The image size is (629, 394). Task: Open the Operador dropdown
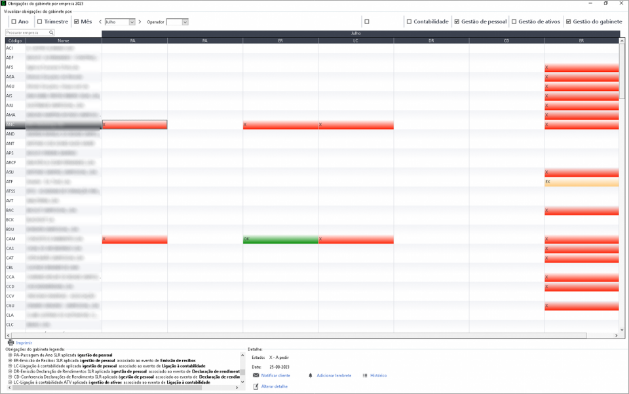pos(185,22)
